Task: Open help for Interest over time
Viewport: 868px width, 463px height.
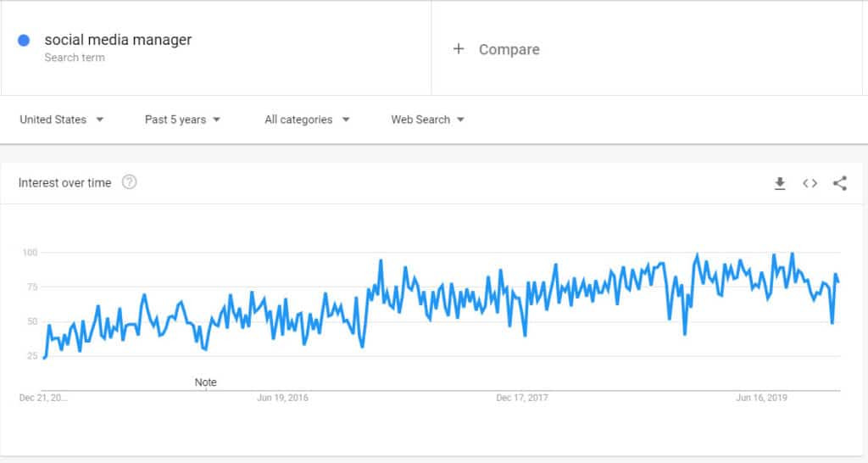Action: pyautogui.click(x=129, y=182)
